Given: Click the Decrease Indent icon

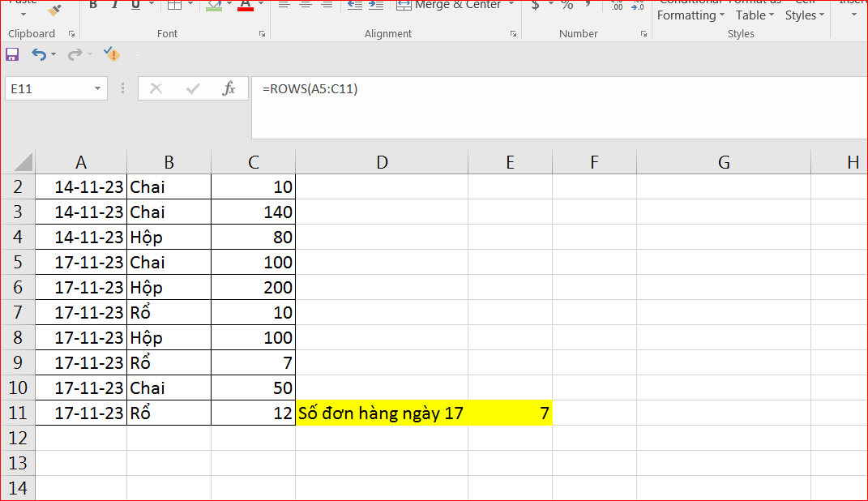Looking at the screenshot, I should [x=354, y=5].
